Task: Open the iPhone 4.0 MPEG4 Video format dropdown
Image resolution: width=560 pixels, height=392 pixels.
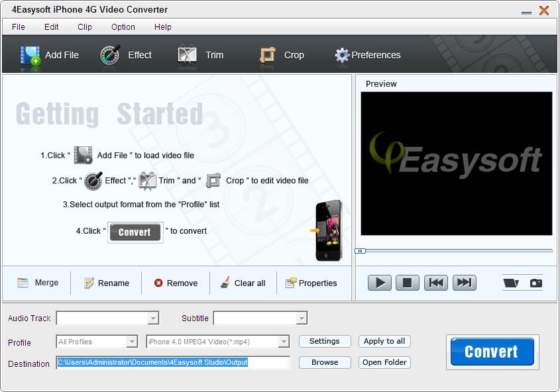Action: (284, 342)
